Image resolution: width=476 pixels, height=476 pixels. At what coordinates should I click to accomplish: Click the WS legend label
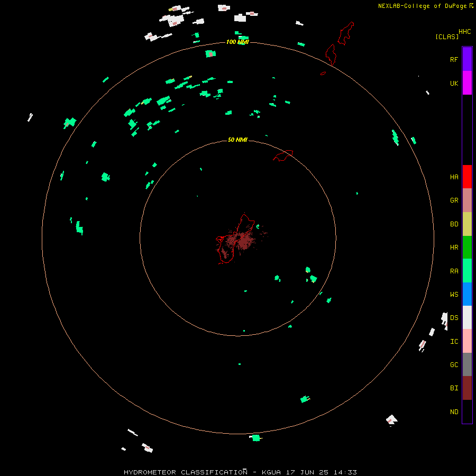click(x=454, y=294)
